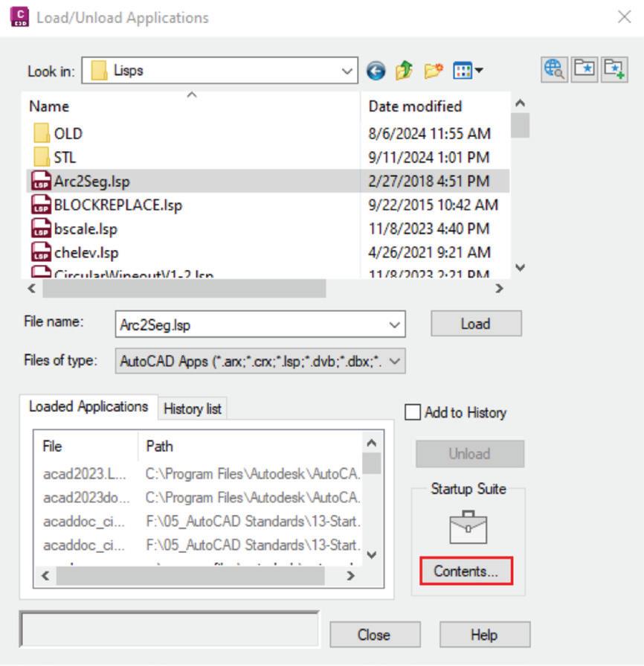644x666 pixels.
Task: Enable the Add to History checkbox
Action: tap(413, 412)
